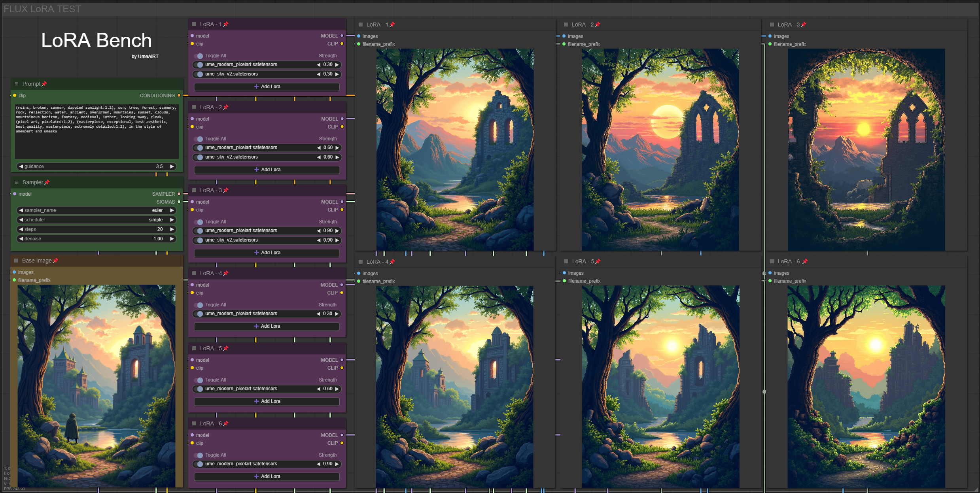The height and width of the screenshot is (493, 980).
Task: Select the Base Image preview thumbnail
Action: 96,385
